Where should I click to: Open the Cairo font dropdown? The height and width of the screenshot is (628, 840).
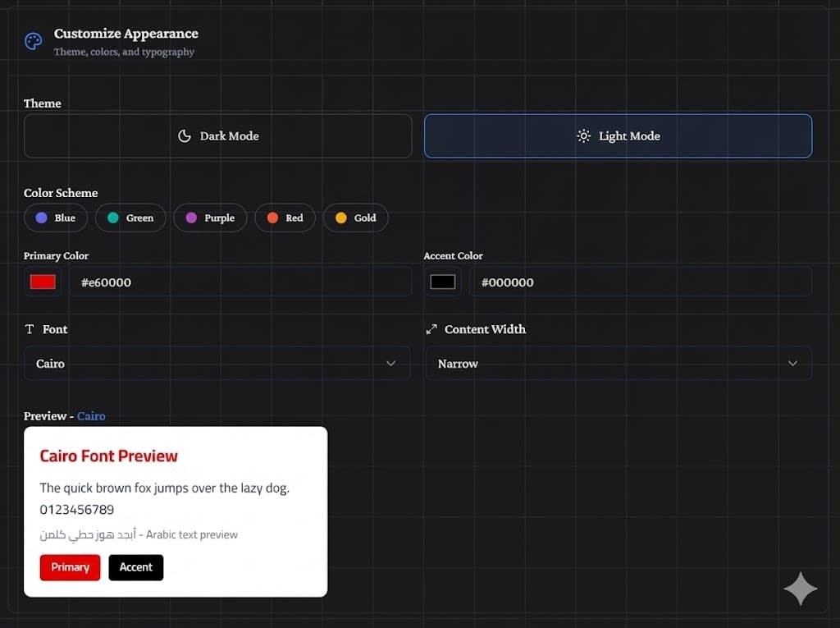point(217,364)
